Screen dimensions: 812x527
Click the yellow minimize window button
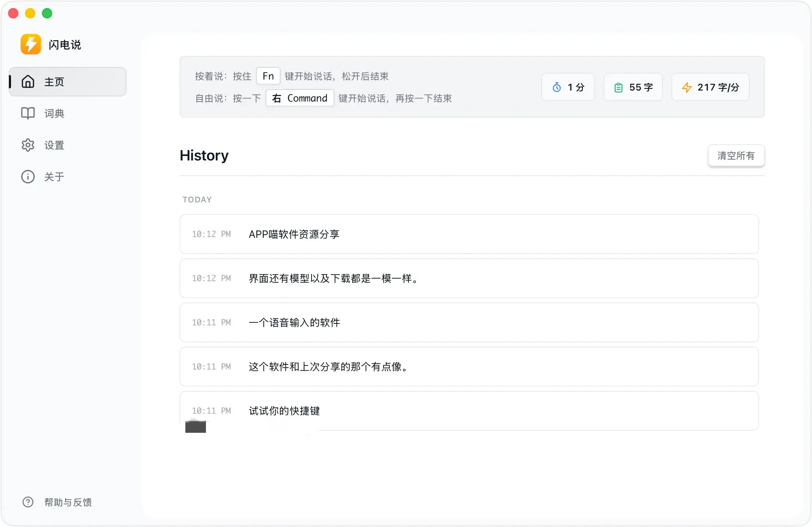[30, 13]
